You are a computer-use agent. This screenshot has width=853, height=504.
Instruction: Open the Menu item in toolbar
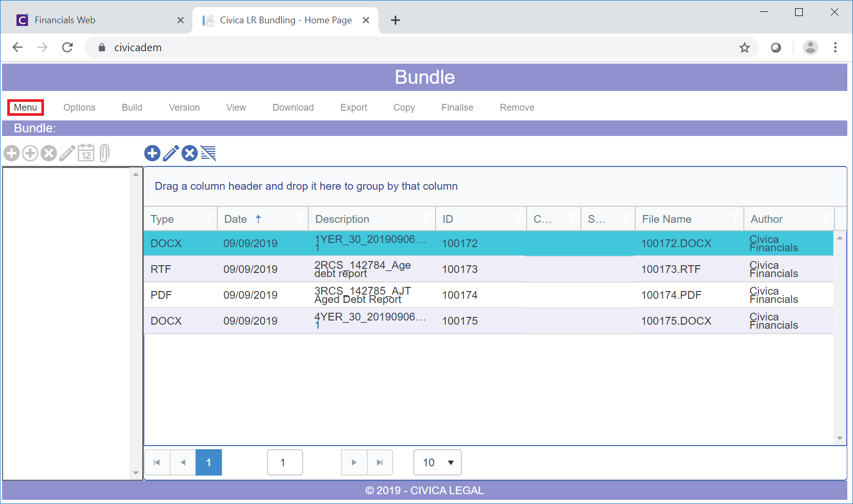pyautogui.click(x=25, y=108)
